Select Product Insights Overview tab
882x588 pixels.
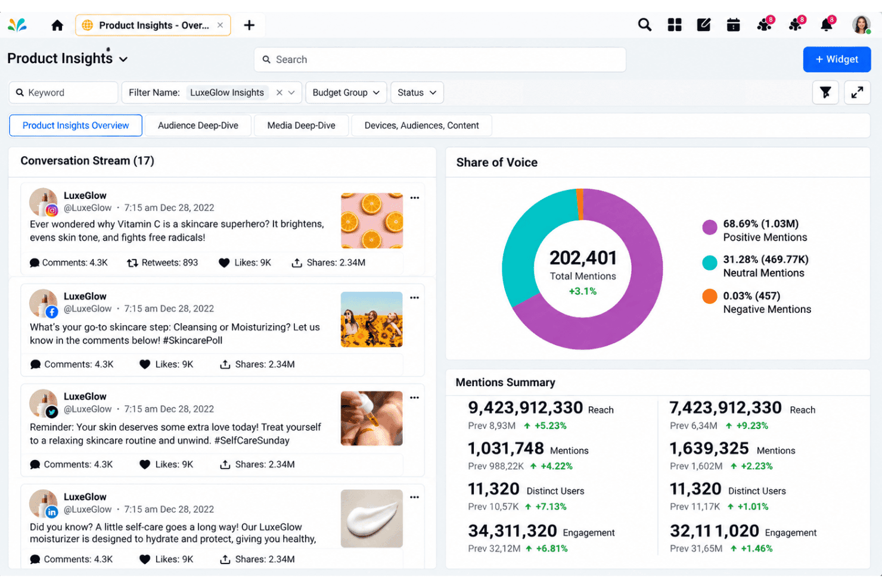click(76, 125)
